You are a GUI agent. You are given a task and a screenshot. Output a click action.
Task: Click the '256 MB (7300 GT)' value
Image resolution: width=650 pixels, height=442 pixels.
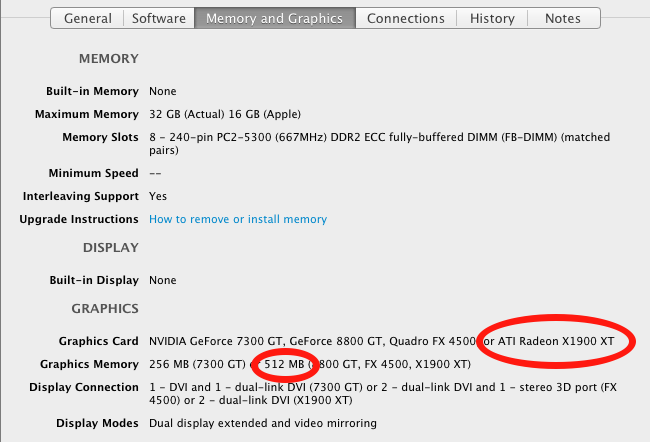click(197, 364)
